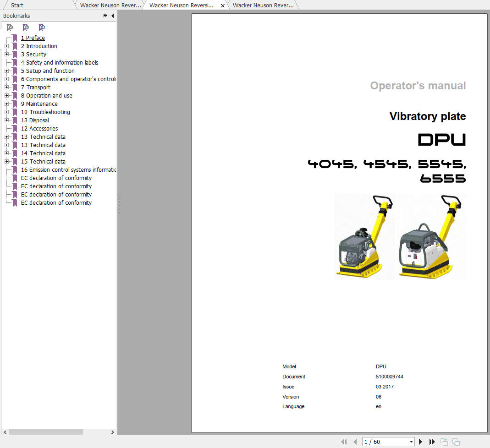Go to the first page
The image size is (490, 448).
click(344, 442)
